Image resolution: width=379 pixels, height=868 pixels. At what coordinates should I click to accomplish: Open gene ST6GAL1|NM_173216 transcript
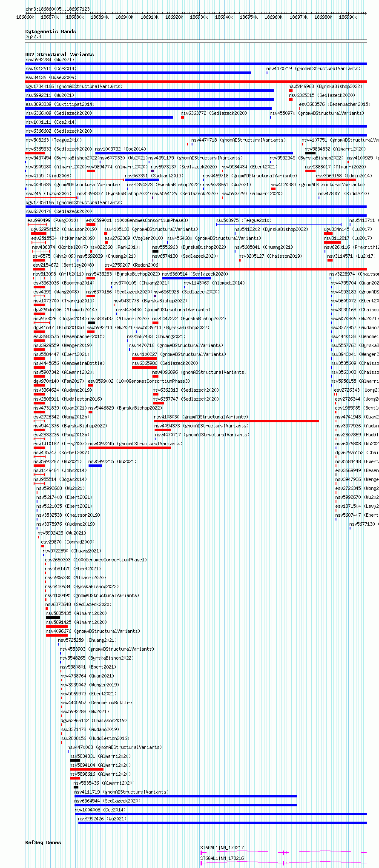pos(222,858)
